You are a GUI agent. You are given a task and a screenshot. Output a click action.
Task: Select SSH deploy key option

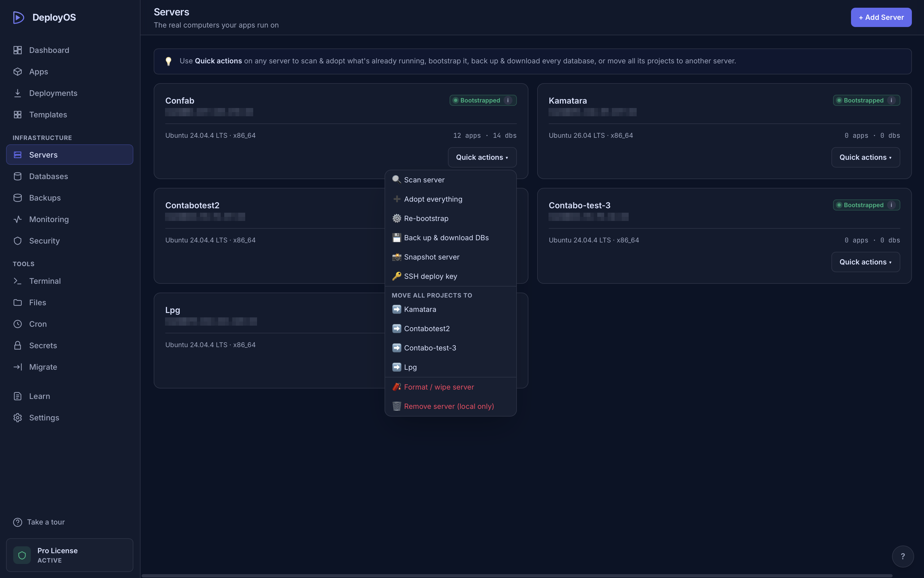(450, 276)
